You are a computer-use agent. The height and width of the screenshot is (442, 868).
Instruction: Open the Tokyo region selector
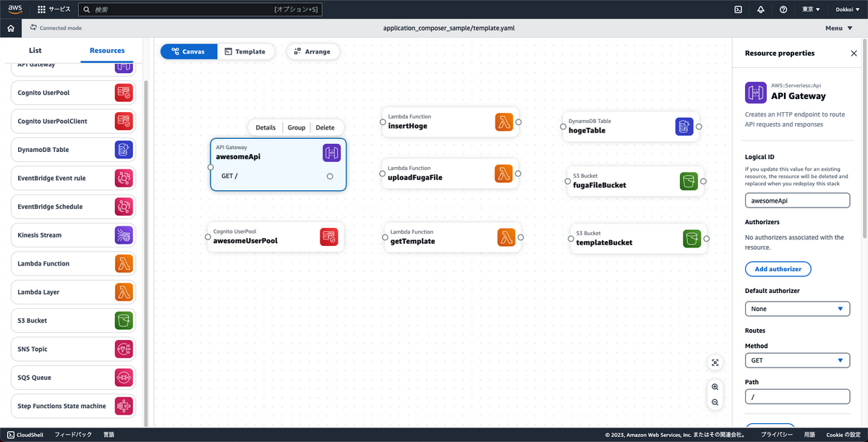(811, 9)
